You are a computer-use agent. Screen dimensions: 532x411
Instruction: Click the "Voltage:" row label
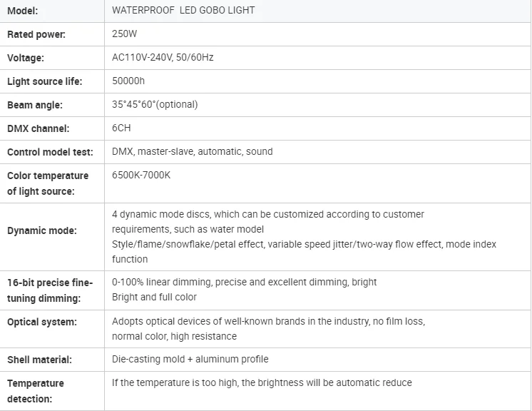click(26, 58)
